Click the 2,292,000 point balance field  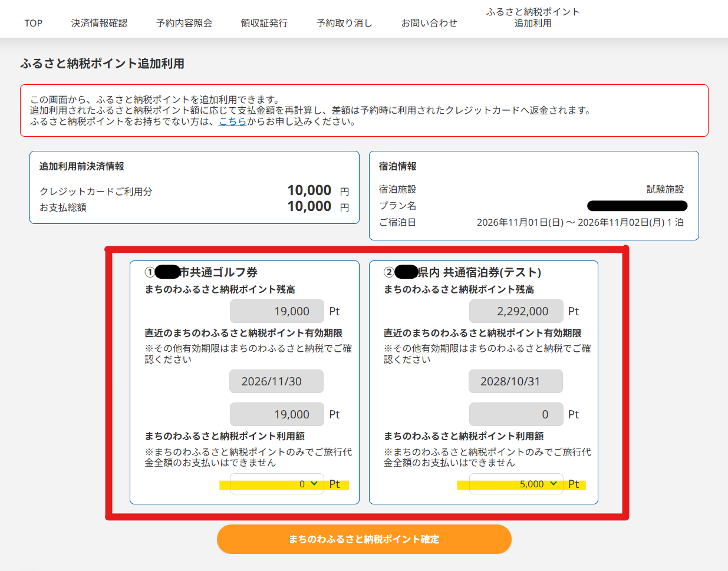tap(516, 311)
